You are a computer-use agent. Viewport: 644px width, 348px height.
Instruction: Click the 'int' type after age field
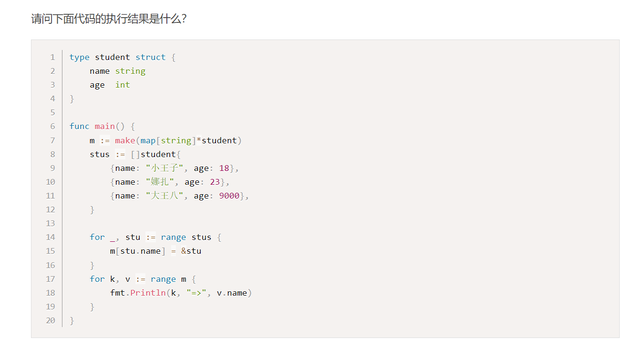click(x=123, y=85)
